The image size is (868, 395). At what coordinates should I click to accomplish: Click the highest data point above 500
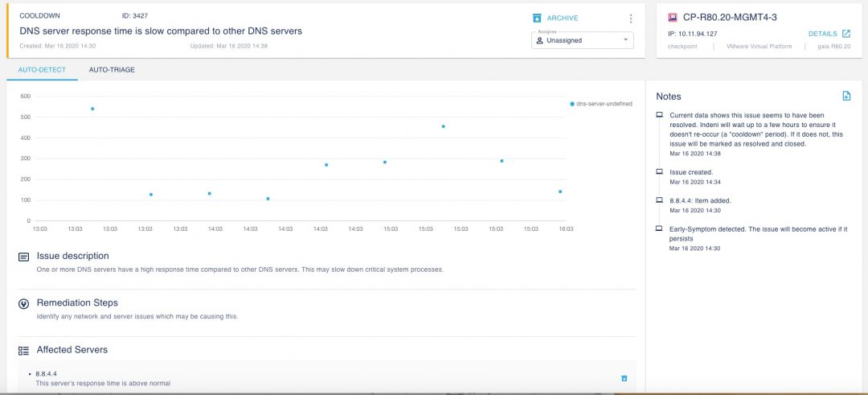tap(92, 109)
